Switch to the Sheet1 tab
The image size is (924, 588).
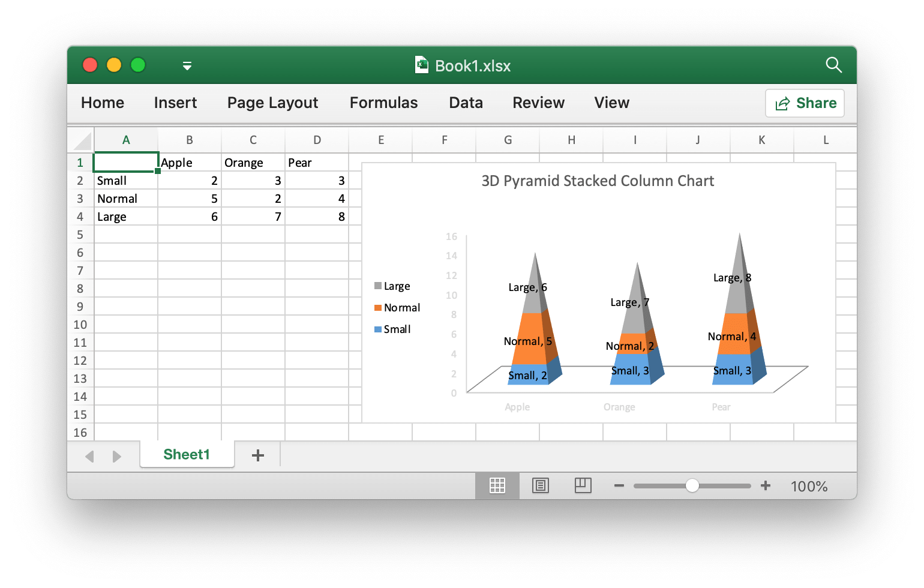click(187, 454)
